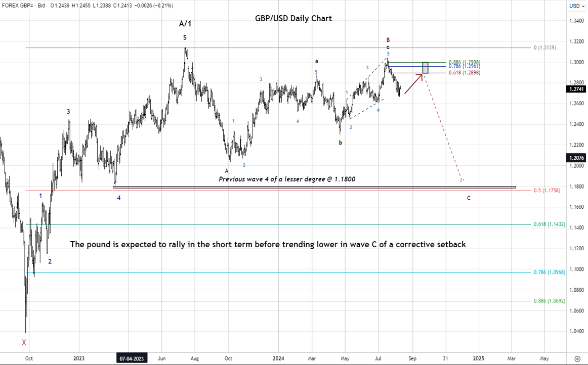Click the FOREX GBP= symbol title
Image resolution: width=588 pixels, height=365 pixels.
[x=20, y=6]
